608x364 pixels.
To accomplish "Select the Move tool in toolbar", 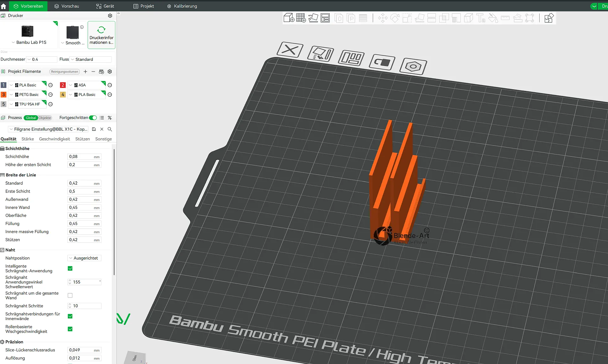I will (383, 18).
